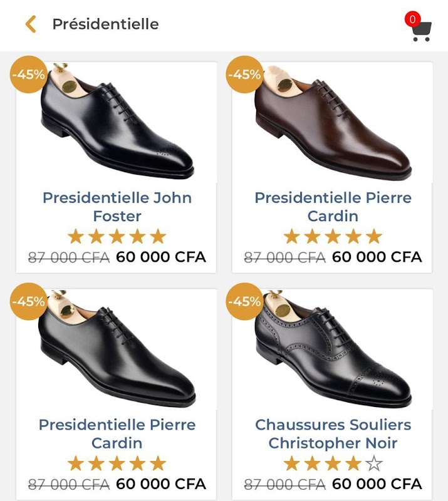Tap the -45% badge on Christopher Noir shoe
The width and height of the screenshot is (448, 501).
[244, 301]
